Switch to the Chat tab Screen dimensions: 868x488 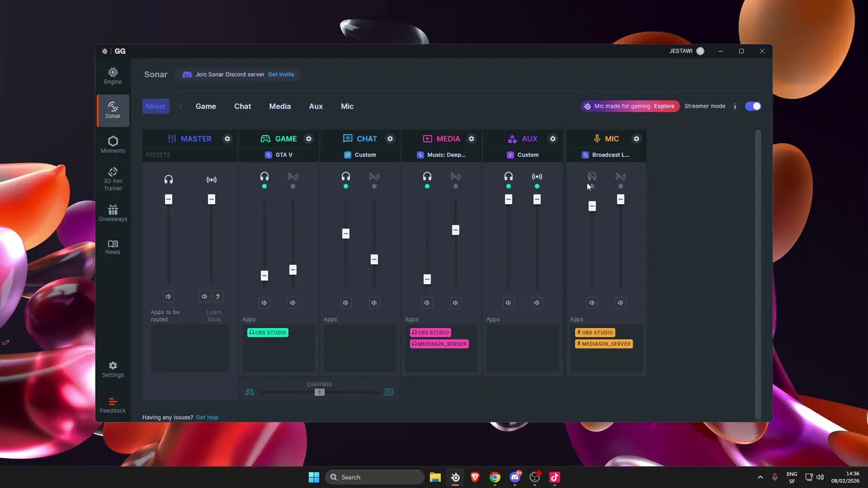pos(242,106)
